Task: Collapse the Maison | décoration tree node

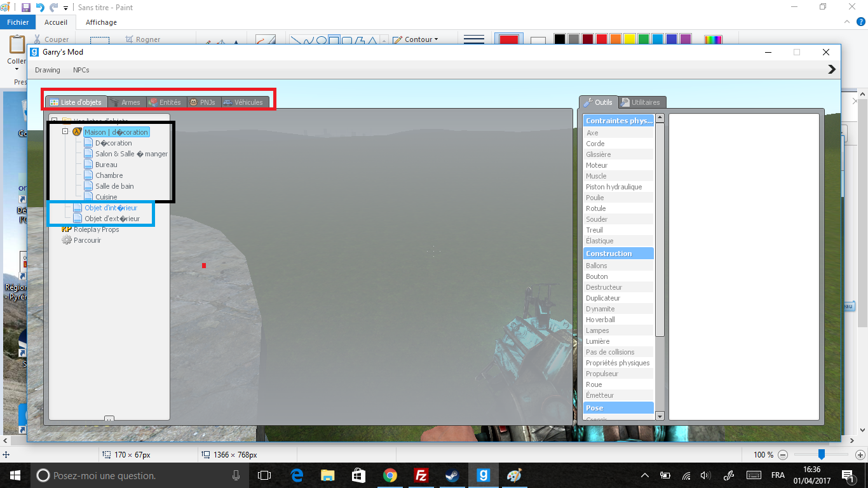Action: (65, 132)
